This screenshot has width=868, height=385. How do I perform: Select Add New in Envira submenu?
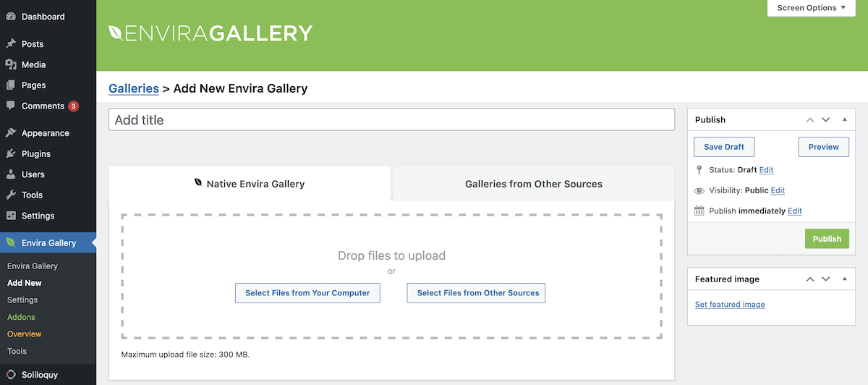point(25,283)
